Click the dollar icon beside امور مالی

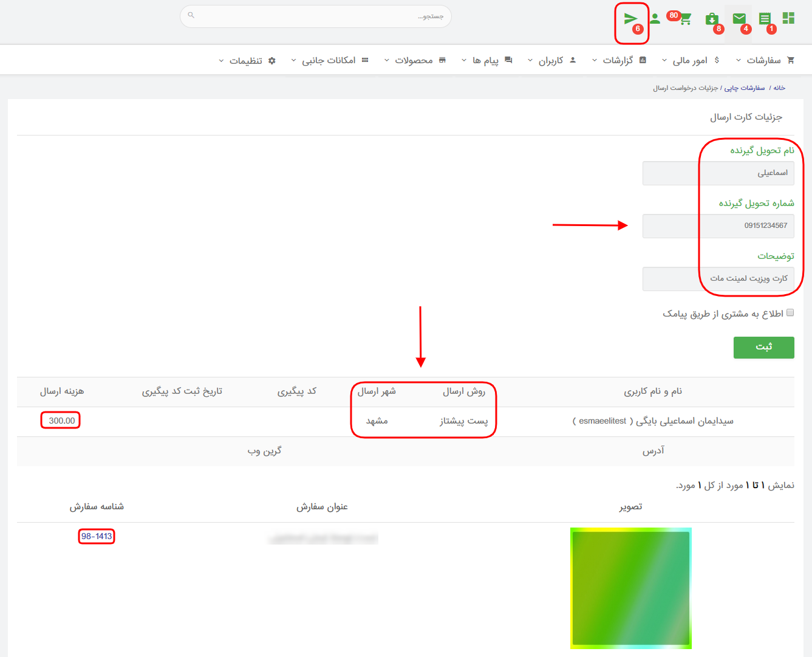(717, 60)
